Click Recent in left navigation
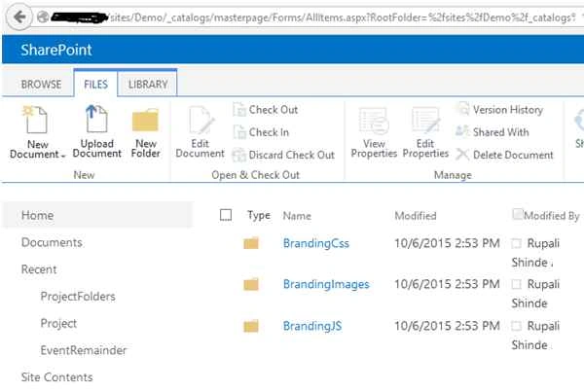 39,269
